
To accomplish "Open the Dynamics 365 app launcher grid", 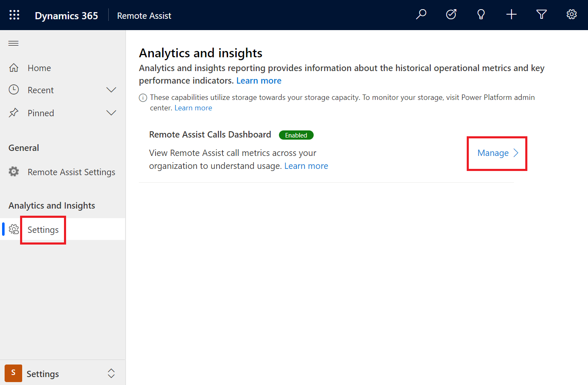I will (14, 15).
